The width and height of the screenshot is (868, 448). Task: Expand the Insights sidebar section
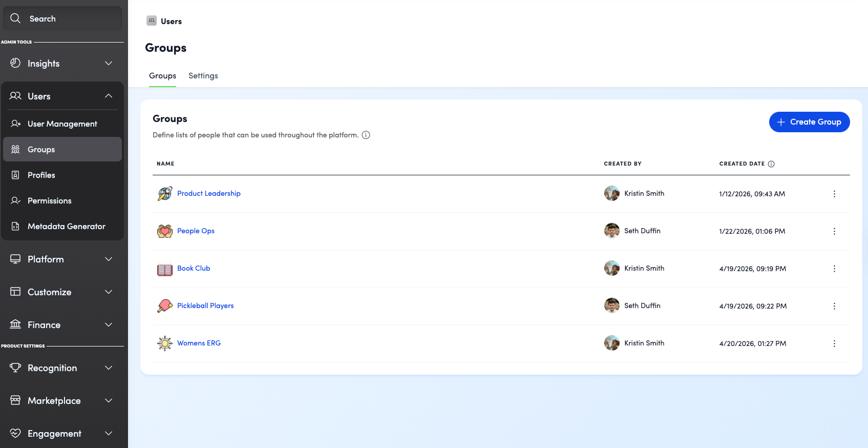62,64
